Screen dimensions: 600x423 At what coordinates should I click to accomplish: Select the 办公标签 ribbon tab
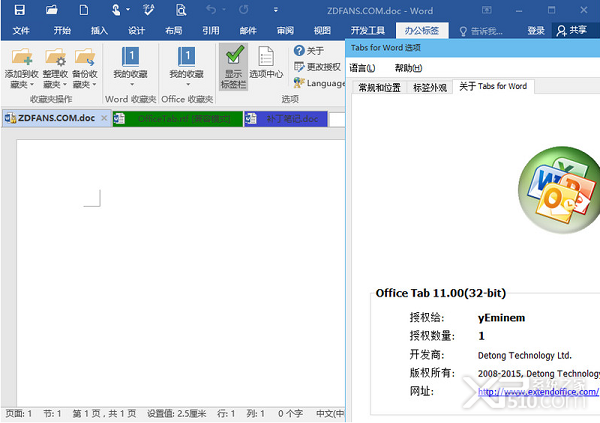[422, 31]
